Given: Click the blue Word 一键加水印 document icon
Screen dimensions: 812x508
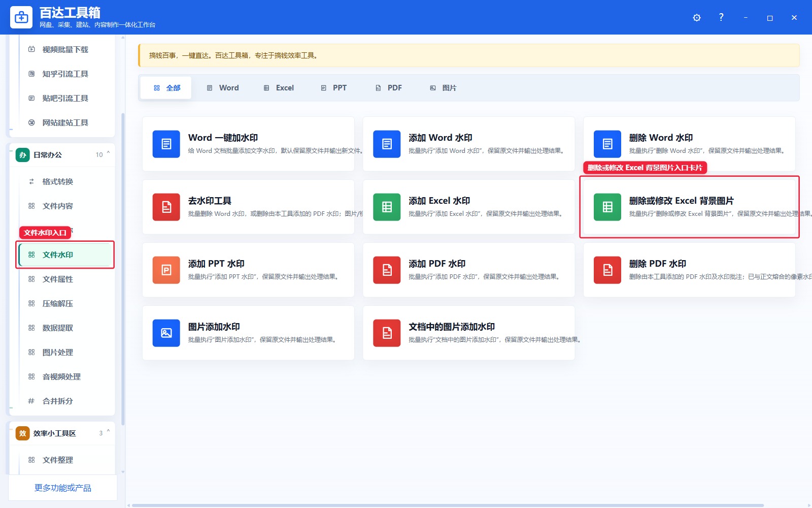Looking at the screenshot, I should pos(166,144).
